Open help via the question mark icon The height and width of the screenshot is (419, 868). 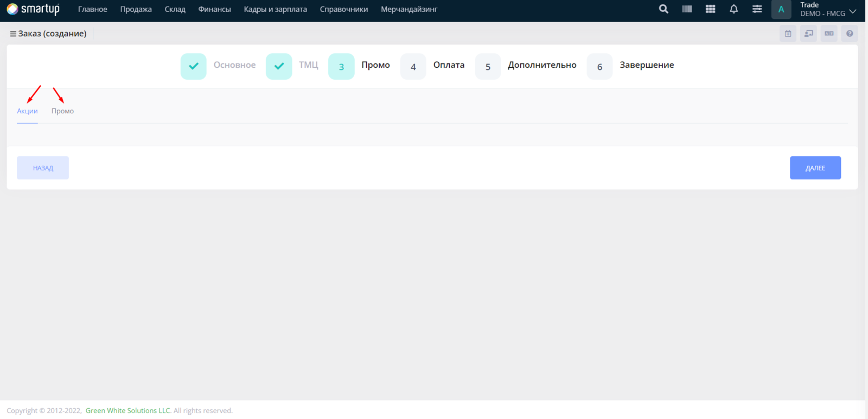pyautogui.click(x=850, y=34)
